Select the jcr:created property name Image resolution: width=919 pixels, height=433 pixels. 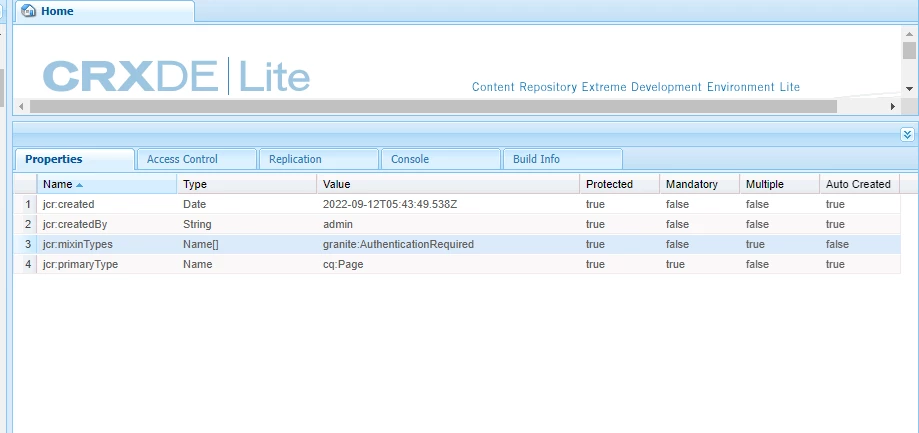tap(69, 204)
